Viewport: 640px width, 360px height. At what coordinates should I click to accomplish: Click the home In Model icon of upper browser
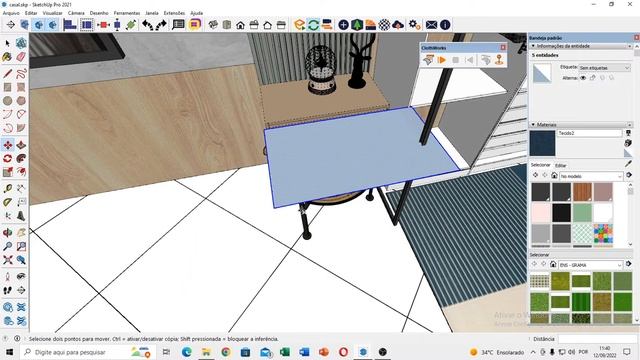554,176
